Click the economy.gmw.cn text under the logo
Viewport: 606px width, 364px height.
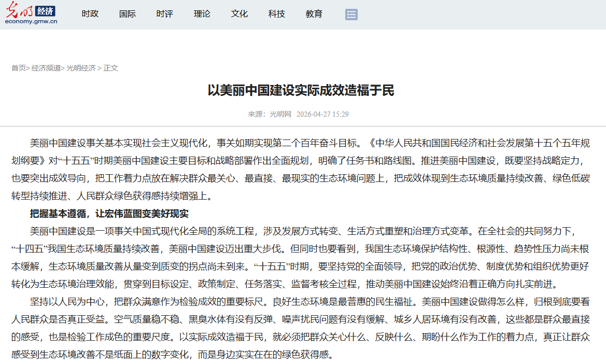pos(31,22)
